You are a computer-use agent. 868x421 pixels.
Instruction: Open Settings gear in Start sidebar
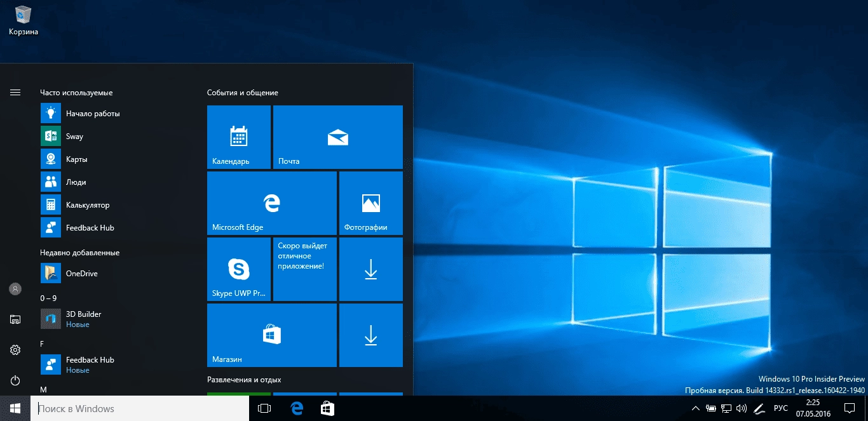15,350
